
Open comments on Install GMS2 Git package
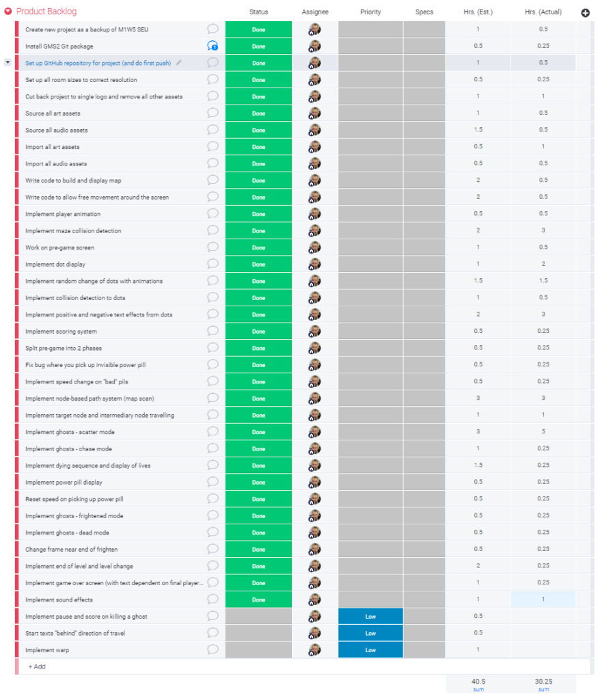coord(213,46)
